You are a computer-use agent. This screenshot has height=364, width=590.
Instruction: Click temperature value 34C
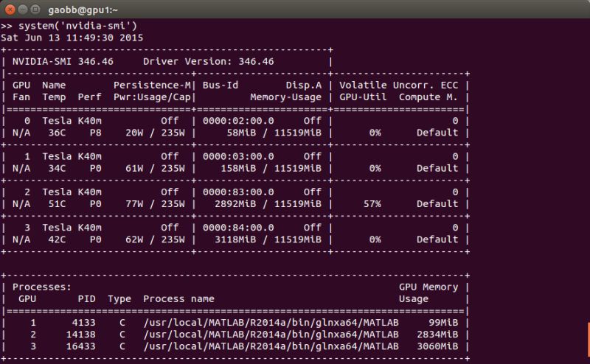point(57,169)
